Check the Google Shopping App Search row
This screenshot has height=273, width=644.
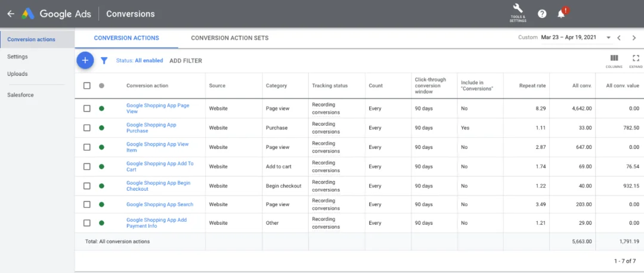[x=86, y=204]
